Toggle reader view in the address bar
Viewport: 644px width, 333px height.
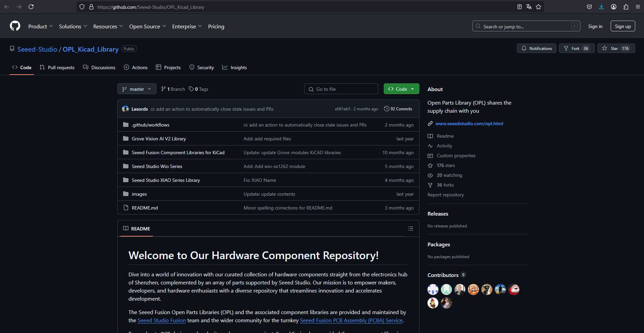tap(519, 7)
